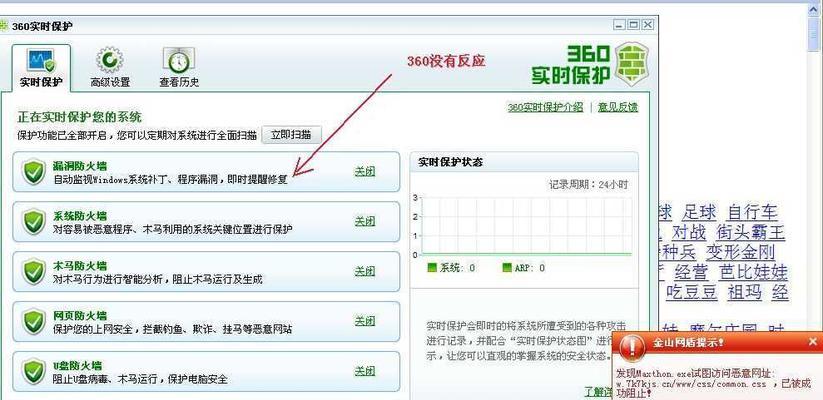
Task: Click the 系统: 0 legend entry
Action: click(451, 268)
